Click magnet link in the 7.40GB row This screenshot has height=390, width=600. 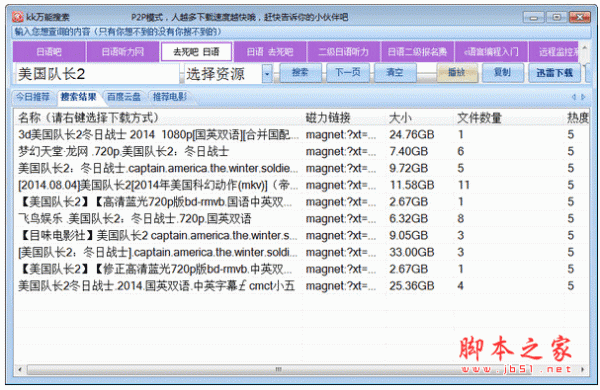(x=341, y=151)
